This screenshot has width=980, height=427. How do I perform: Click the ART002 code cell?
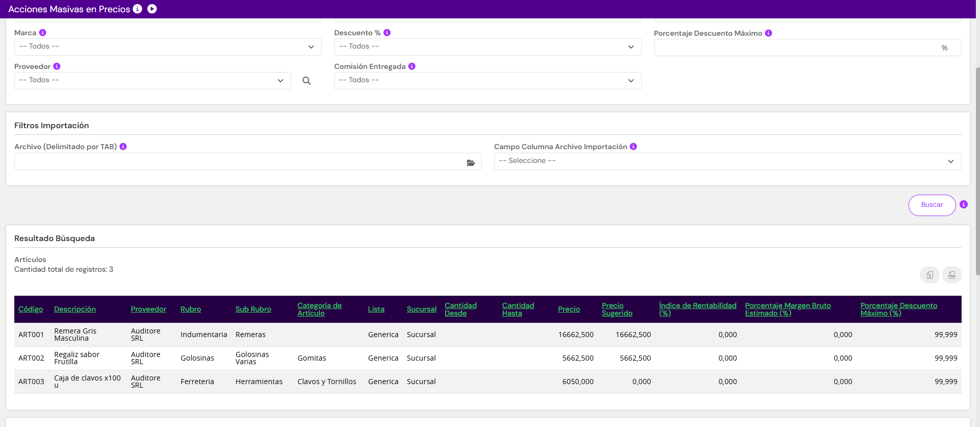[31, 358]
